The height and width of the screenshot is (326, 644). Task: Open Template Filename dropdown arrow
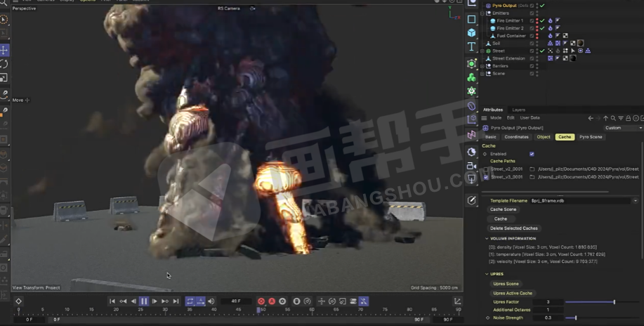click(636, 201)
